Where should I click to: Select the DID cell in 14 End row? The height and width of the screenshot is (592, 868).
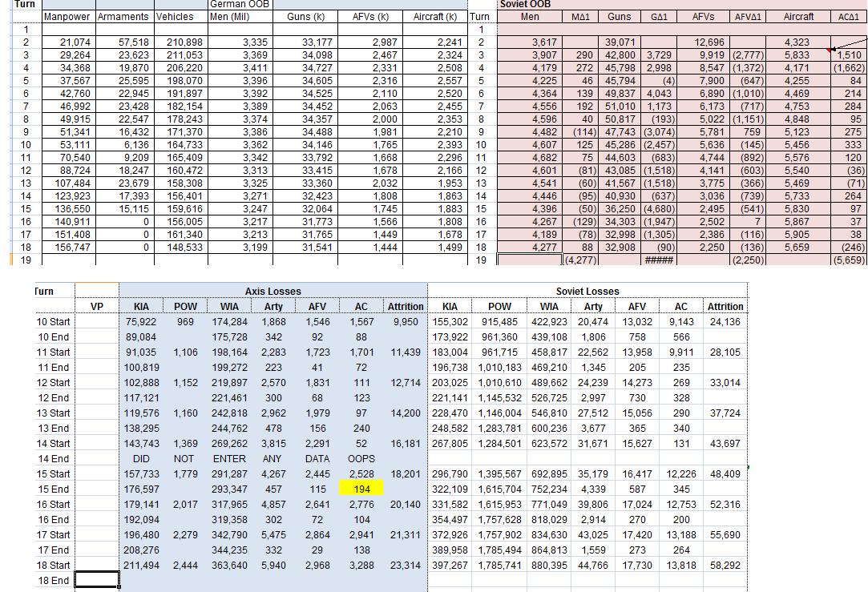pyautogui.click(x=141, y=459)
